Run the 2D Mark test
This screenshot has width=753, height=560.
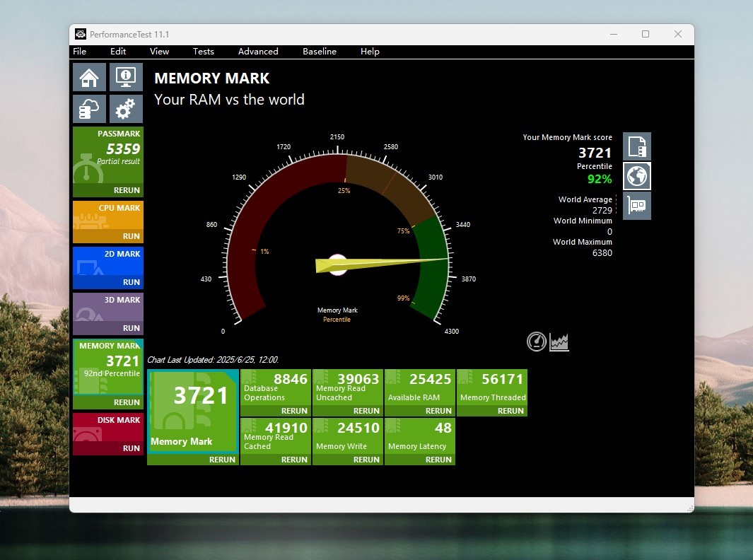108,282
